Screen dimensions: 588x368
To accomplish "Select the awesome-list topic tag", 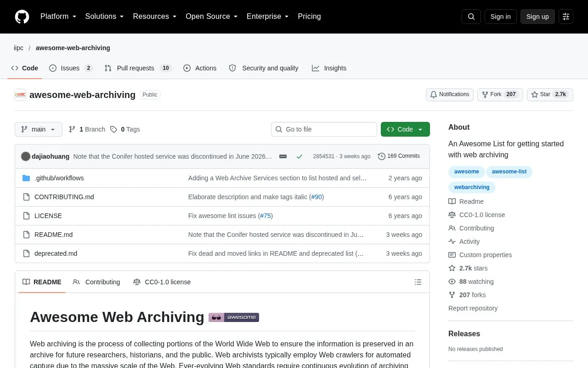I will pos(509,172).
